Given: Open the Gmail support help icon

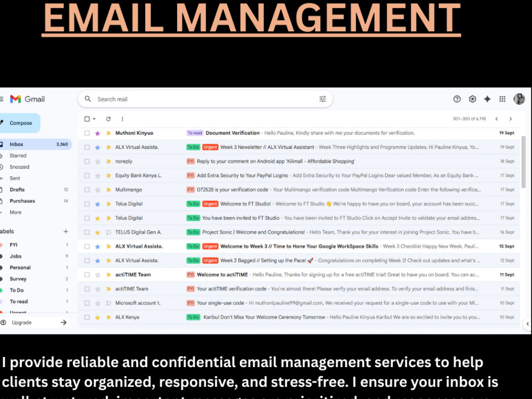Looking at the screenshot, I should click(x=456, y=99).
